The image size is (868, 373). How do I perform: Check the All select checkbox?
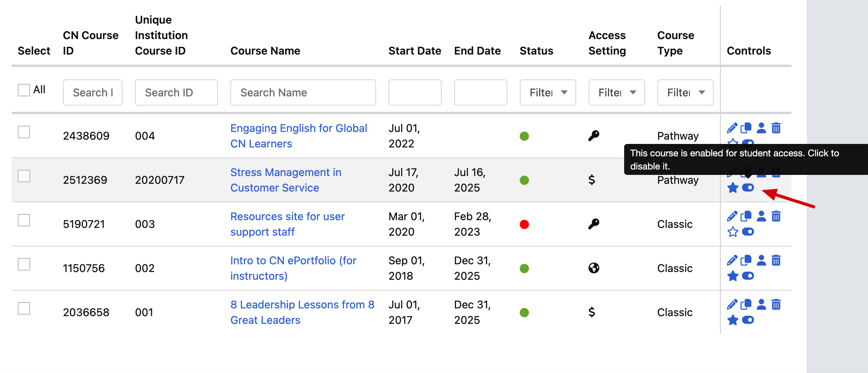pyautogui.click(x=24, y=90)
